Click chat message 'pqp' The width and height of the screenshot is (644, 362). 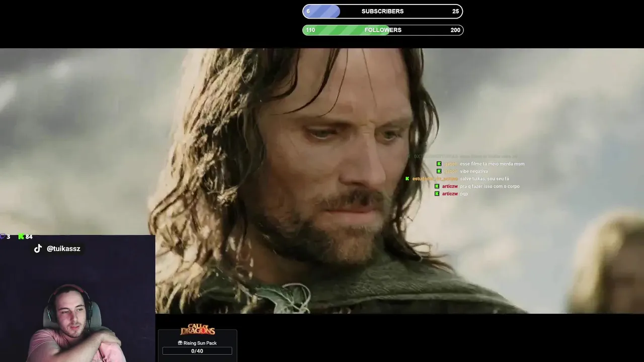pos(464,194)
